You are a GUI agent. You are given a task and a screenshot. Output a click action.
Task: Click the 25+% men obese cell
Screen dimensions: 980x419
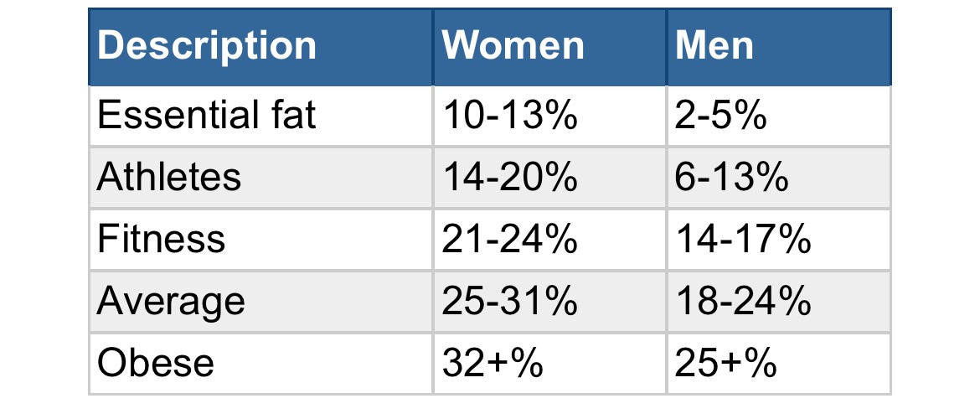(725, 364)
